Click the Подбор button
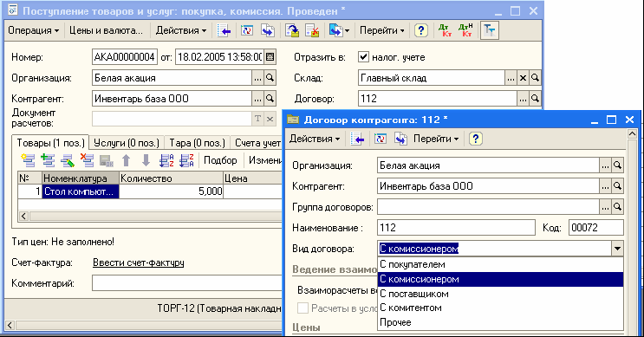 tap(220, 160)
